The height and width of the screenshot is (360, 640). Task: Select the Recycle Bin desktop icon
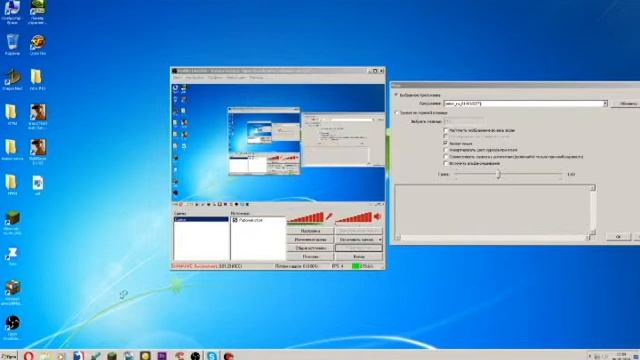[x=12, y=42]
